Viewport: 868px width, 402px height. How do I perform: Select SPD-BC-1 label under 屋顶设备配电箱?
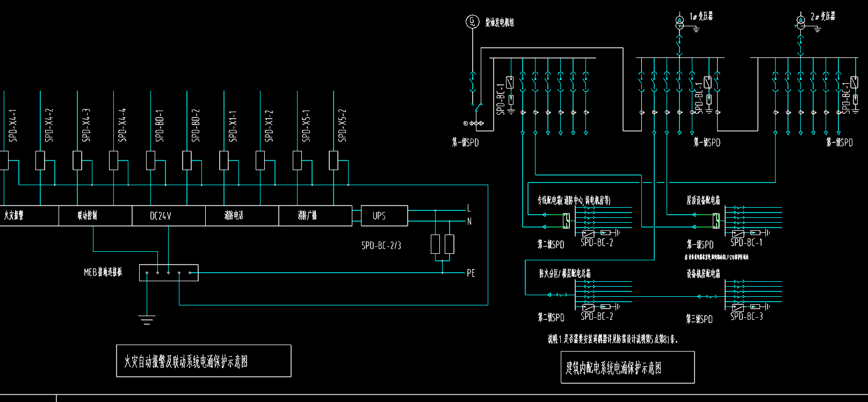tap(746, 243)
